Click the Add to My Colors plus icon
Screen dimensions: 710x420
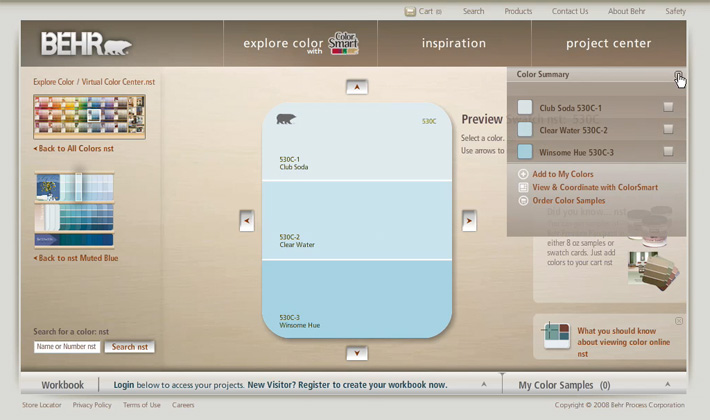pos(523,174)
